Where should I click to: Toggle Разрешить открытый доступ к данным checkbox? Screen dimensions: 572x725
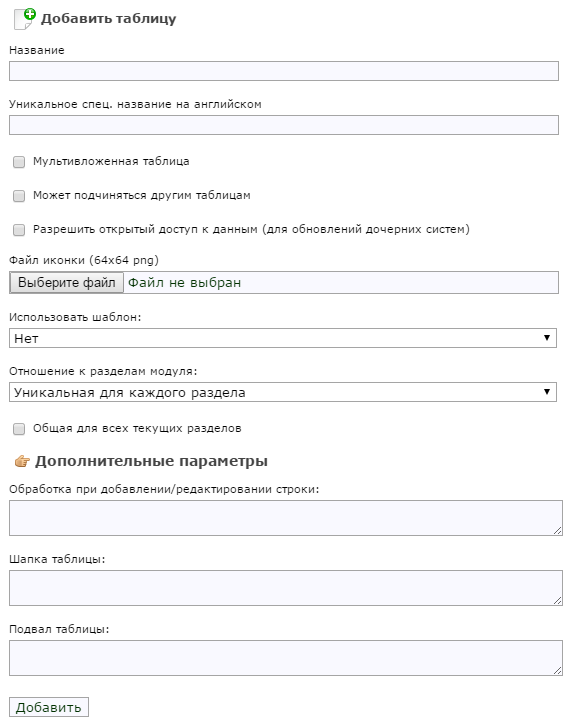[19, 230]
